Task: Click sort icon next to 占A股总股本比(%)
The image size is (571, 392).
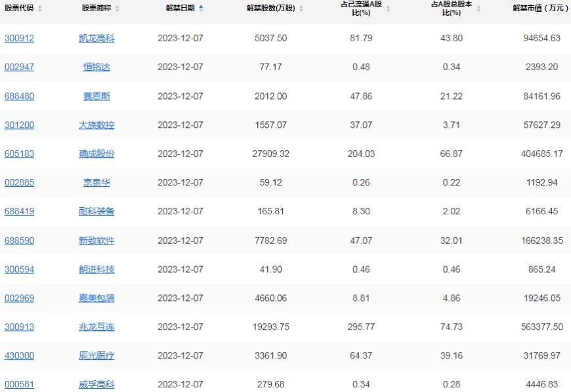Action: (x=478, y=8)
